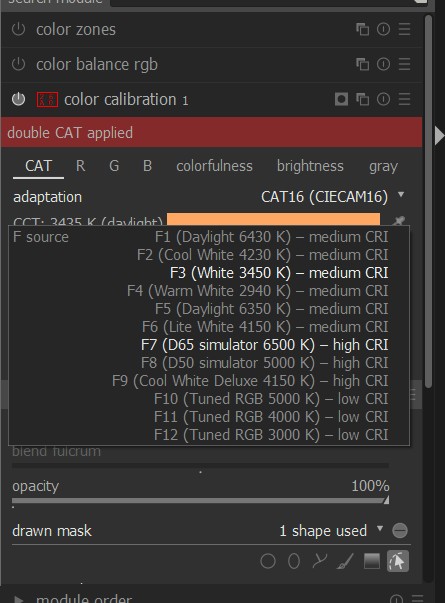Select the ellipse drawn mask tool
The width and height of the screenshot is (445, 603).
coord(294,561)
